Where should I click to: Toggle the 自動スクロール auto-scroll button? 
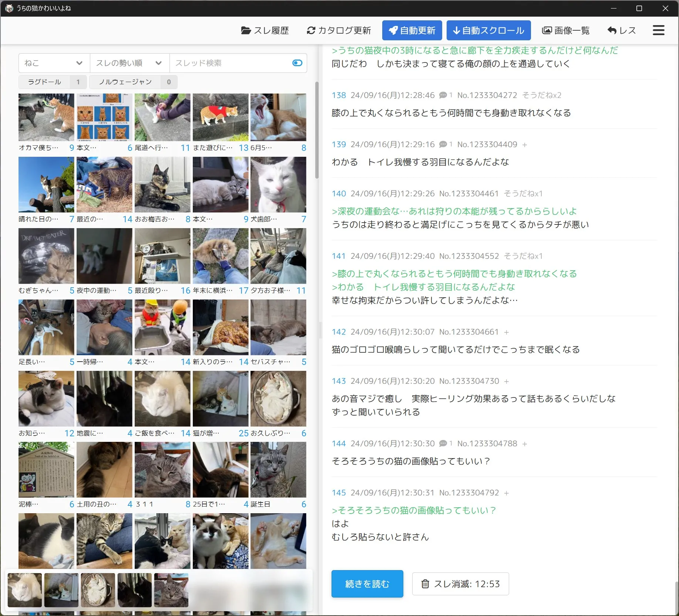pyautogui.click(x=488, y=30)
